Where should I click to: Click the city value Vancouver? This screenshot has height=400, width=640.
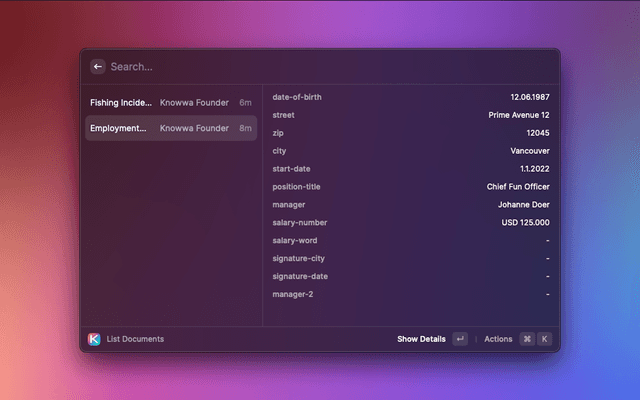point(529,151)
